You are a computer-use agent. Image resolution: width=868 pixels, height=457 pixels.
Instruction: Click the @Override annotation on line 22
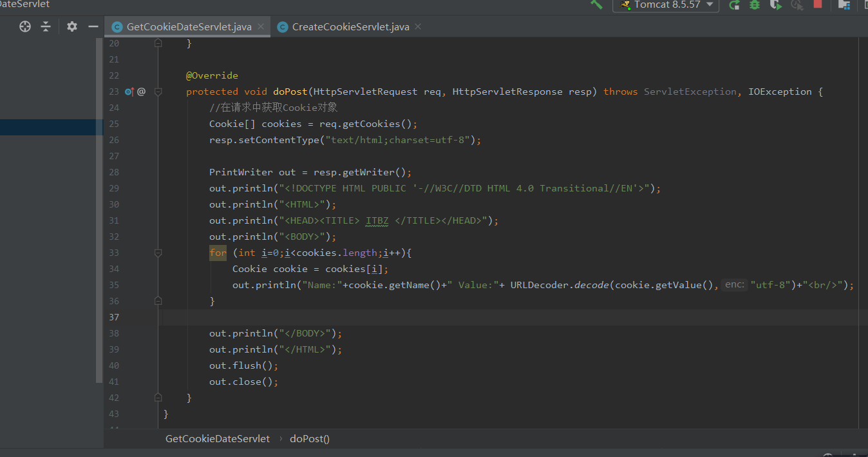coord(212,75)
